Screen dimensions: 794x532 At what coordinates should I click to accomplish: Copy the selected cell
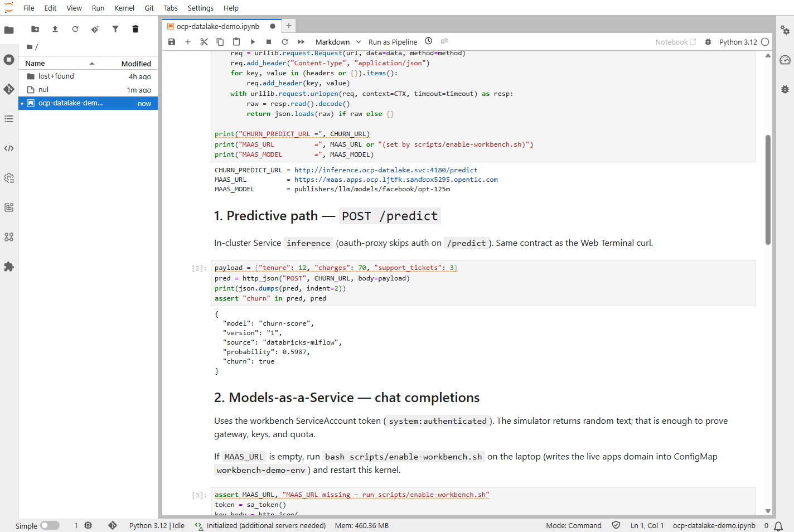click(220, 42)
